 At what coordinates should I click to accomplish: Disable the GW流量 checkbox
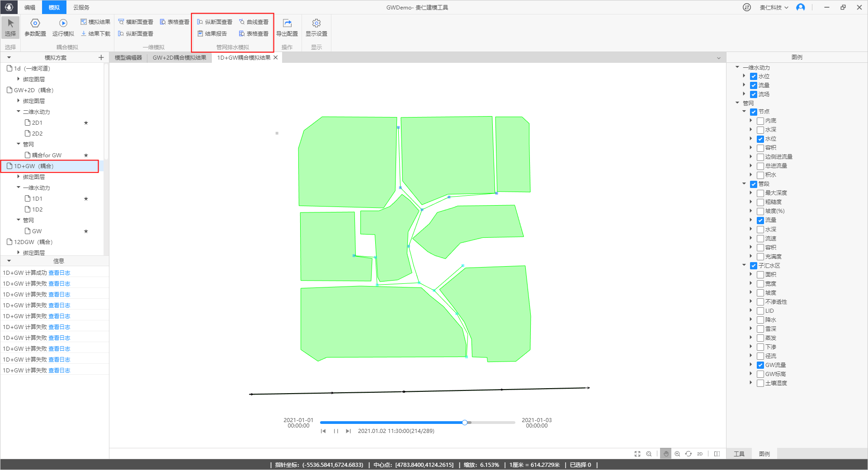(x=760, y=365)
